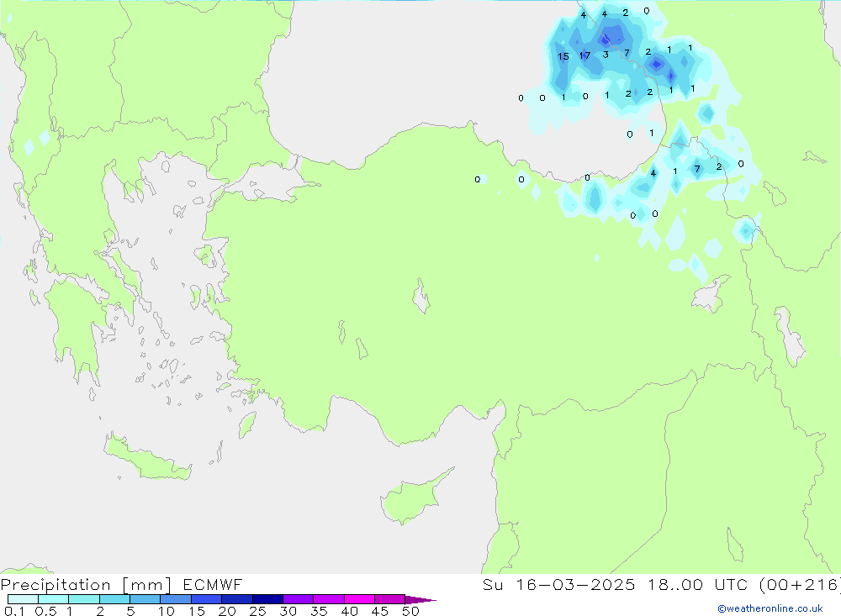
Task: Click the "17" precipitation value on map
Action: [584, 55]
